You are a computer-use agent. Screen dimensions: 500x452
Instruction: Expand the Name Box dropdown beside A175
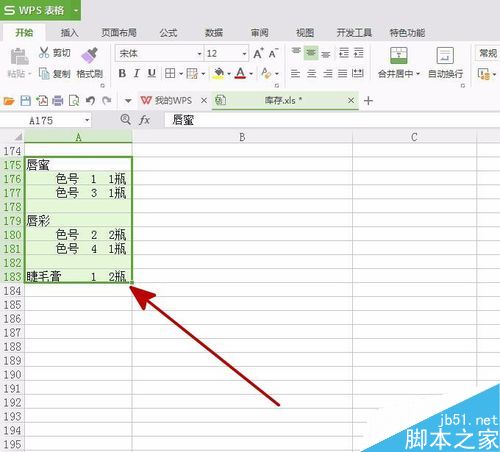coord(87,120)
